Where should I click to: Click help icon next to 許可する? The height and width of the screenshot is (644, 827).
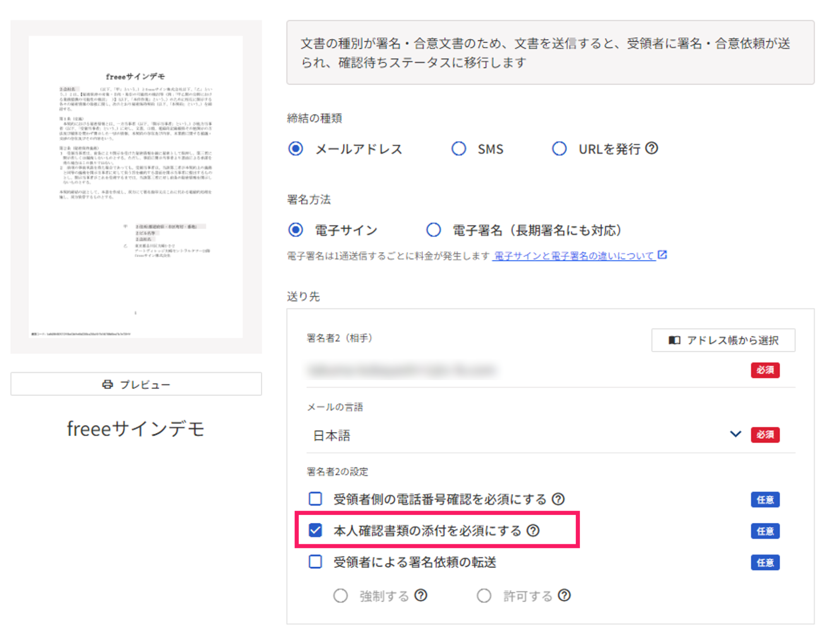tap(564, 595)
